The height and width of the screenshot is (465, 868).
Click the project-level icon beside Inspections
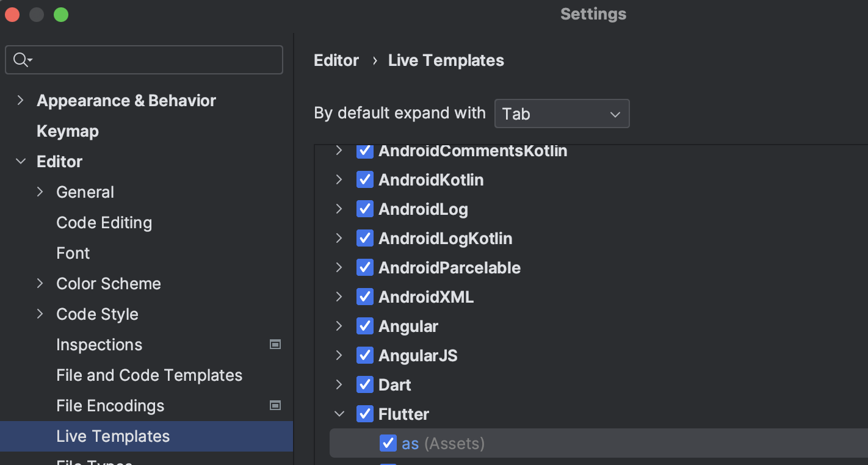click(275, 345)
